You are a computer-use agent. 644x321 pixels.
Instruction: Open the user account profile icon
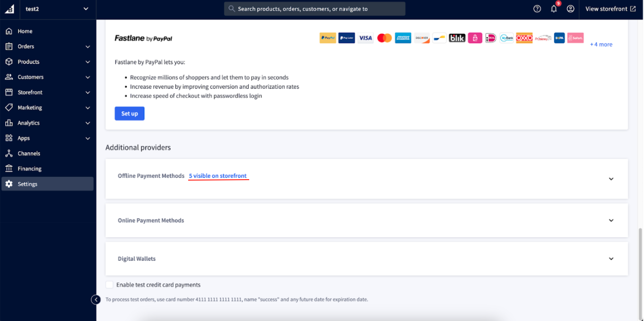571,9
